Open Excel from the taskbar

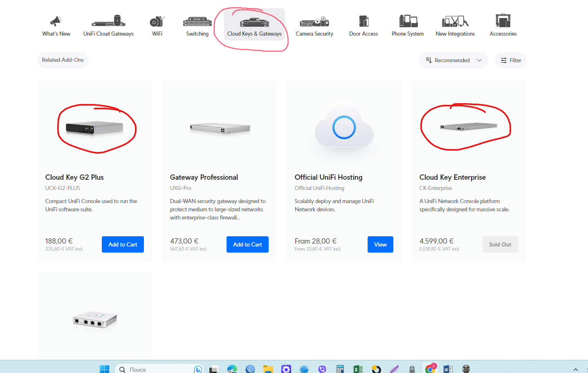[x=358, y=369]
